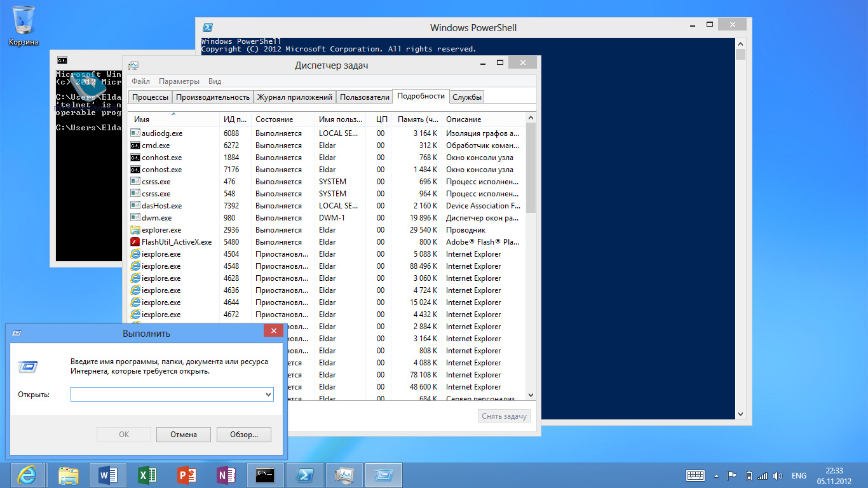Launch OneNote from the taskbar
Image resolution: width=868 pixels, height=488 pixels.
pos(226,475)
